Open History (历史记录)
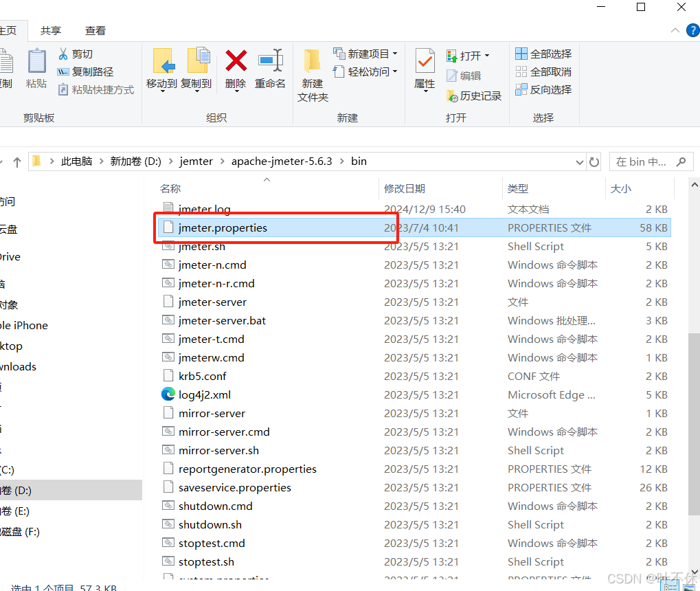Image resolution: width=700 pixels, height=591 pixels. coord(474,96)
